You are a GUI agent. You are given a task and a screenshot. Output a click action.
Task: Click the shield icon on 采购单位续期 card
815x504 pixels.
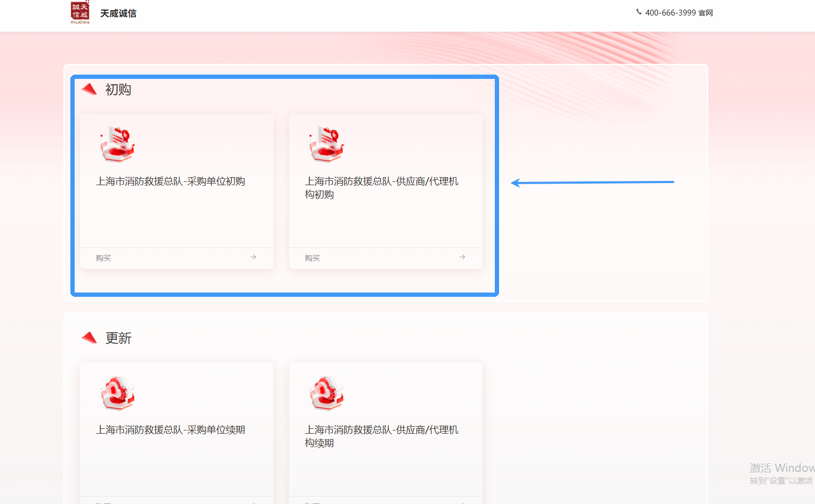tap(117, 393)
